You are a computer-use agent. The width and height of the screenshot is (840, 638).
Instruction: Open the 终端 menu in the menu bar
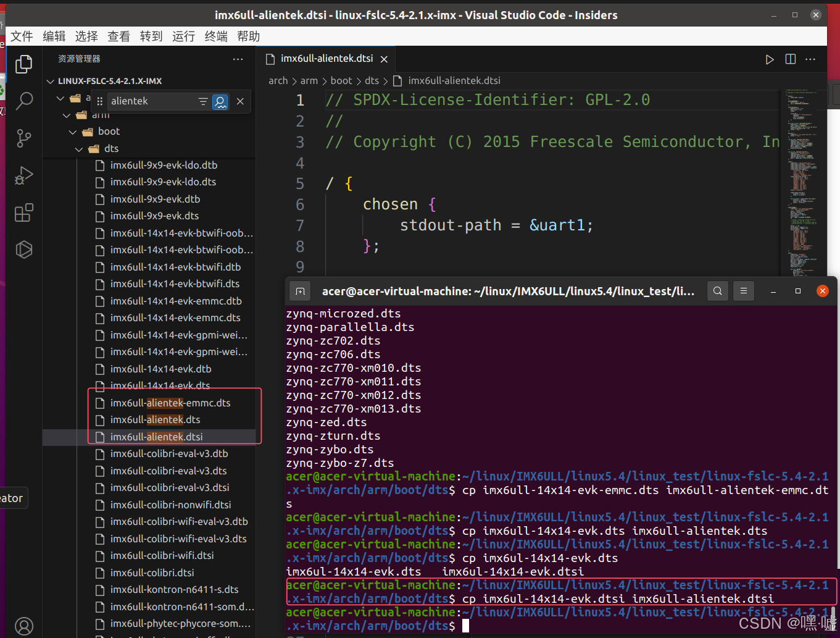[x=215, y=36]
